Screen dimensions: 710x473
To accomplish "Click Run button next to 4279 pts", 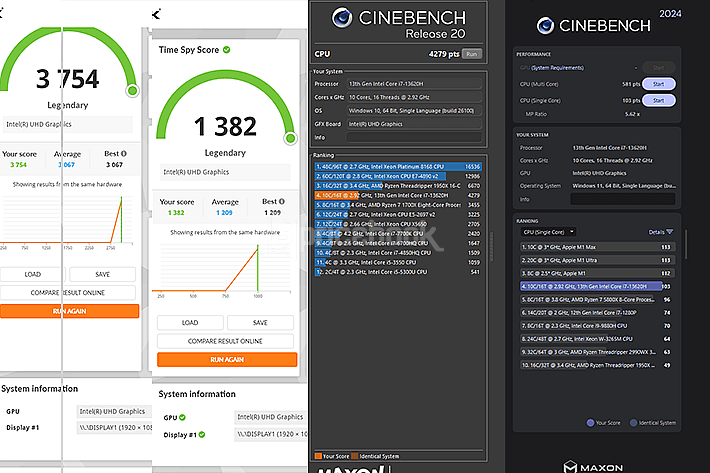I will click(472, 54).
